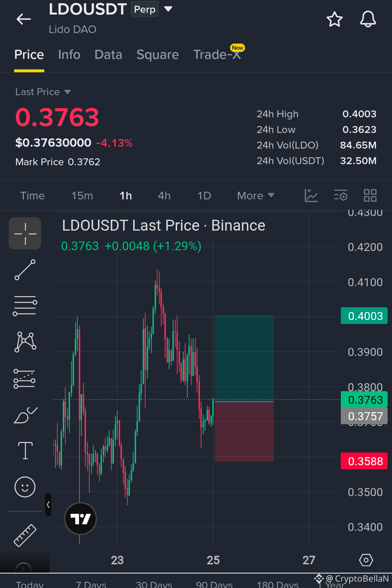Screen dimensions: 392x588
Task: Open the chart layout grid icon
Action: coord(370,195)
